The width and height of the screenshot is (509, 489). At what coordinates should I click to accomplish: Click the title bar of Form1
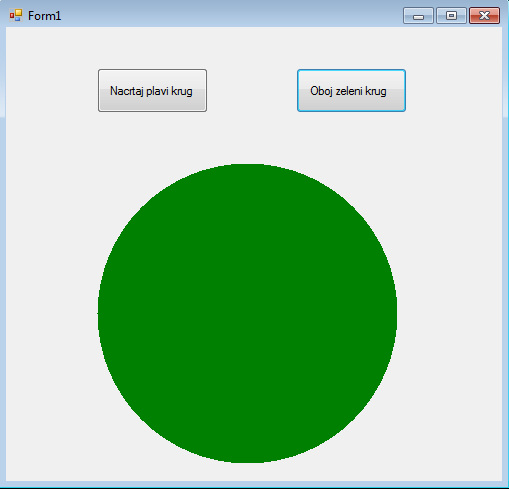click(230, 16)
